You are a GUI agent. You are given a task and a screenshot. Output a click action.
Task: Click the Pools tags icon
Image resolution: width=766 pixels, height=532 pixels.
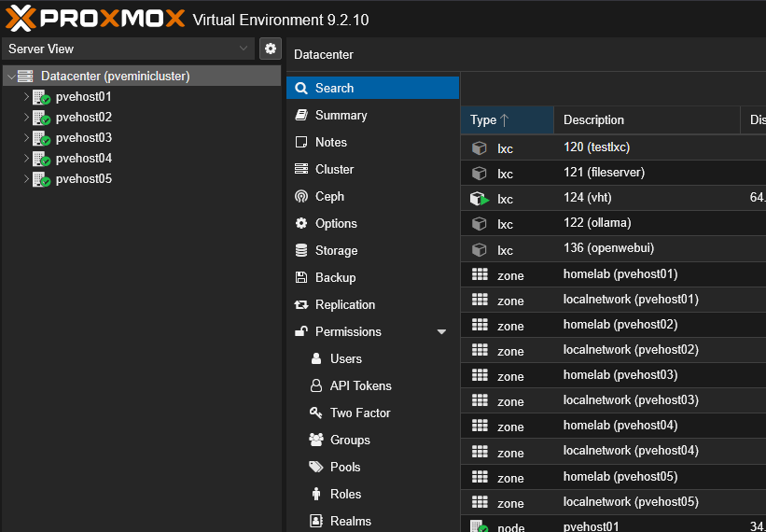316,467
